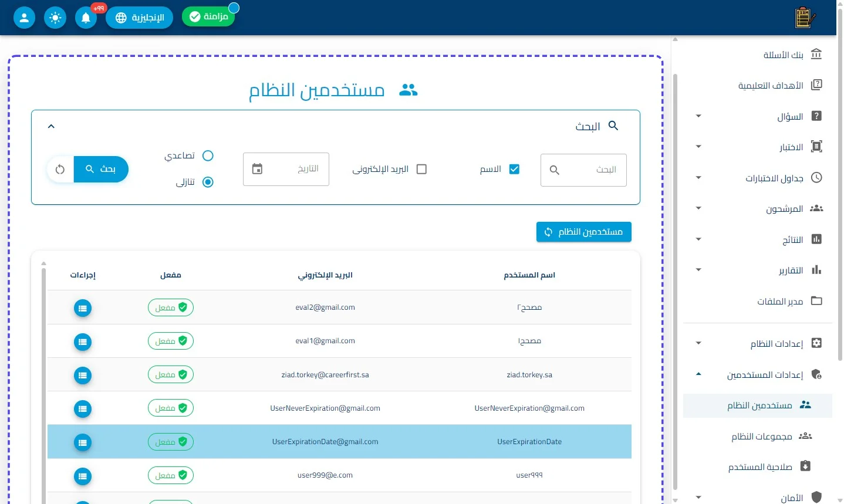
Task: Click the blue بحث search button
Action: tap(101, 169)
